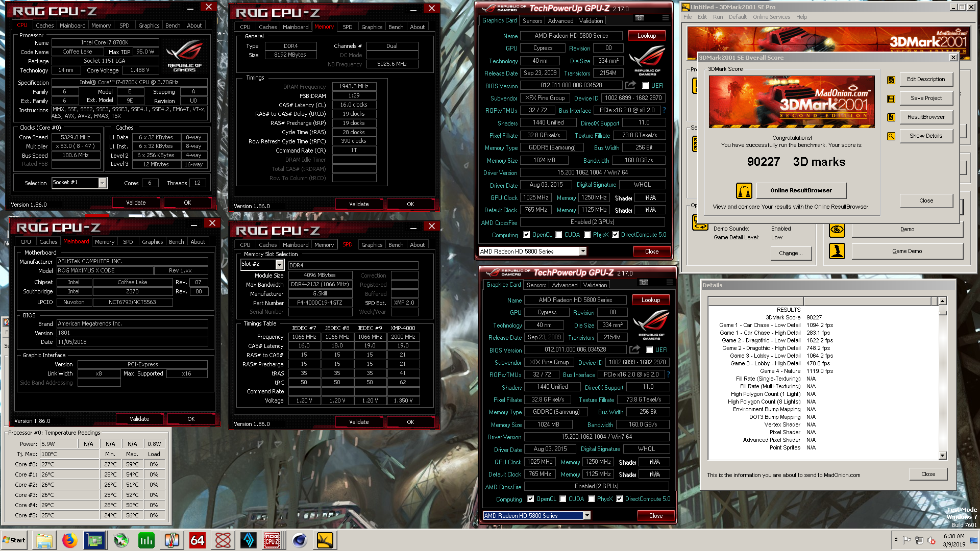Click the screenshot camera icon in lower GPU-Z
The width and height of the screenshot is (980, 551).
click(643, 282)
